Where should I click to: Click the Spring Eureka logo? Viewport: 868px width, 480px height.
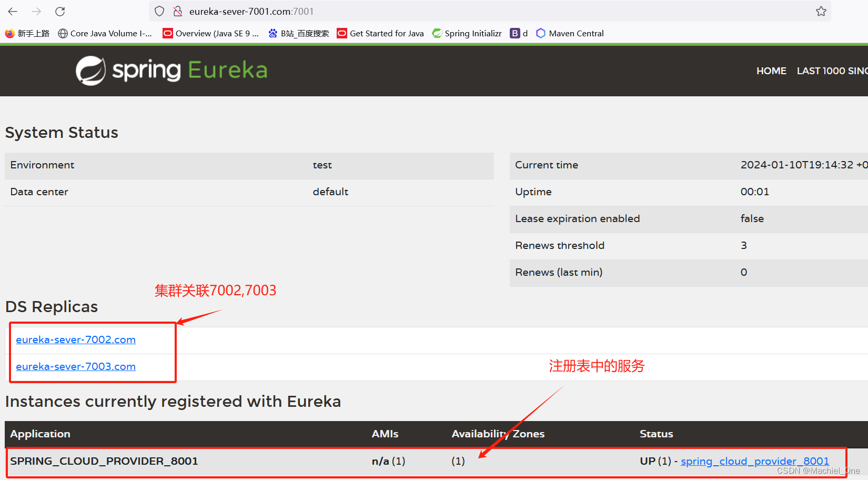coord(171,71)
